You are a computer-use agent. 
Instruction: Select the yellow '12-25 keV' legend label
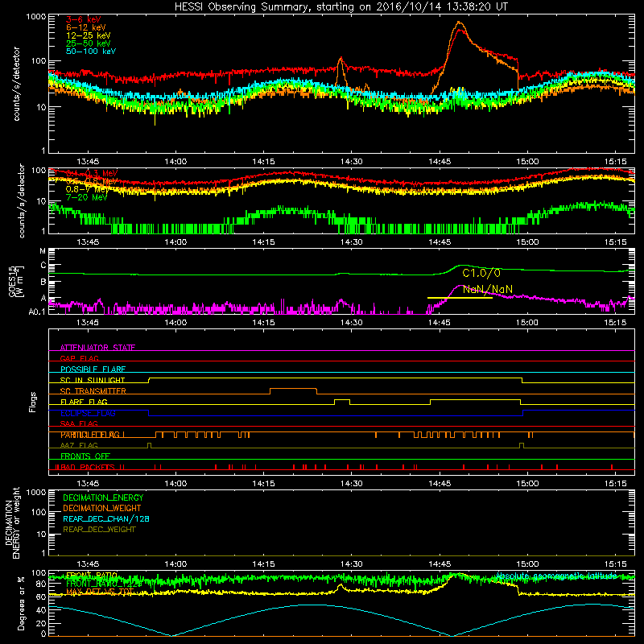click(88, 35)
